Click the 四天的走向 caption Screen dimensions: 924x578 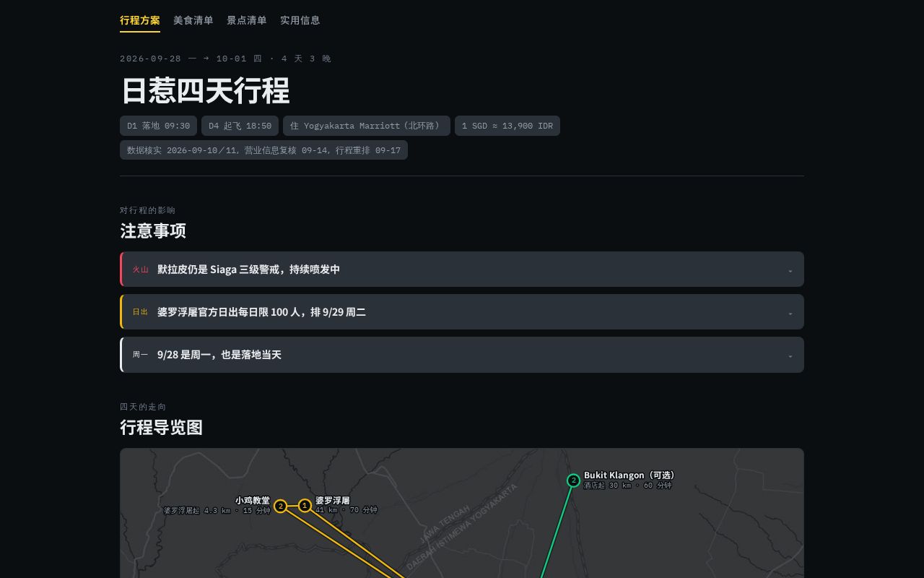(143, 407)
